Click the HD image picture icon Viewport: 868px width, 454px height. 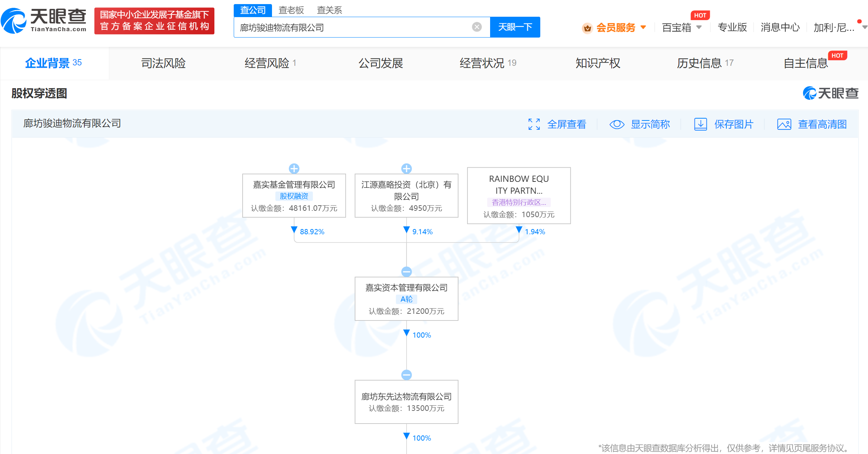(784, 124)
